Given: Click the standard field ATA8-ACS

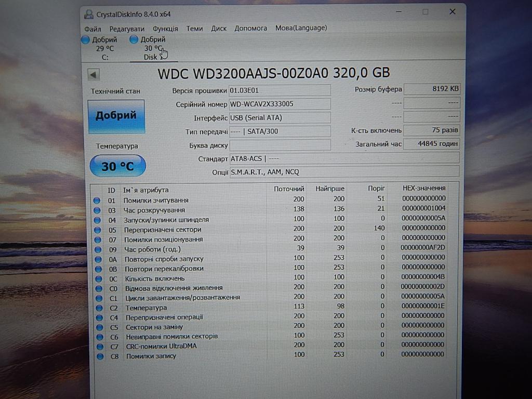Looking at the screenshot, I should pyautogui.click(x=344, y=158).
